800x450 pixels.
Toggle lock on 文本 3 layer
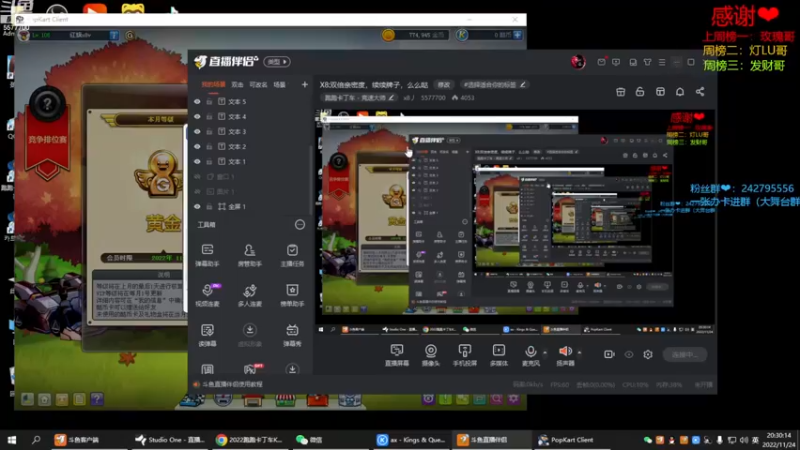coord(209,131)
